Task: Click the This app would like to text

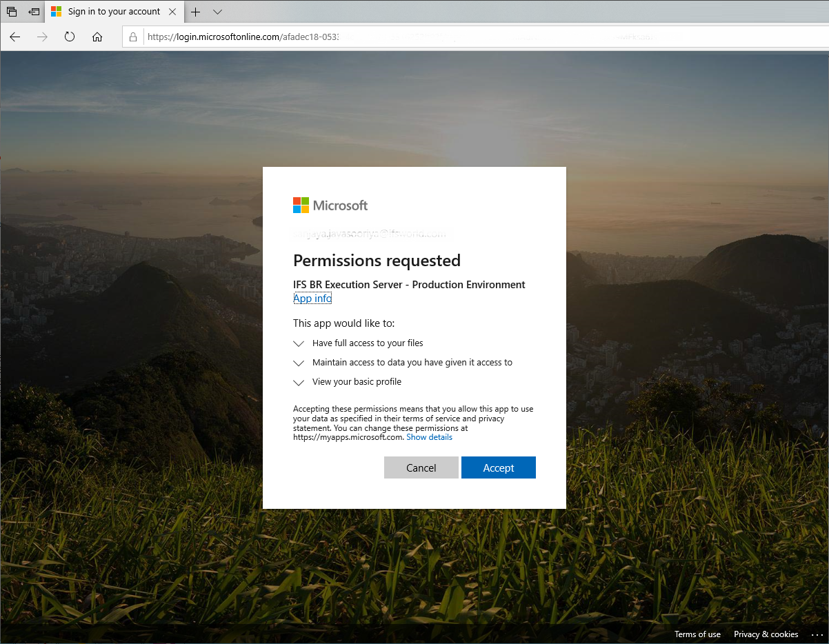Action: (343, 323)
